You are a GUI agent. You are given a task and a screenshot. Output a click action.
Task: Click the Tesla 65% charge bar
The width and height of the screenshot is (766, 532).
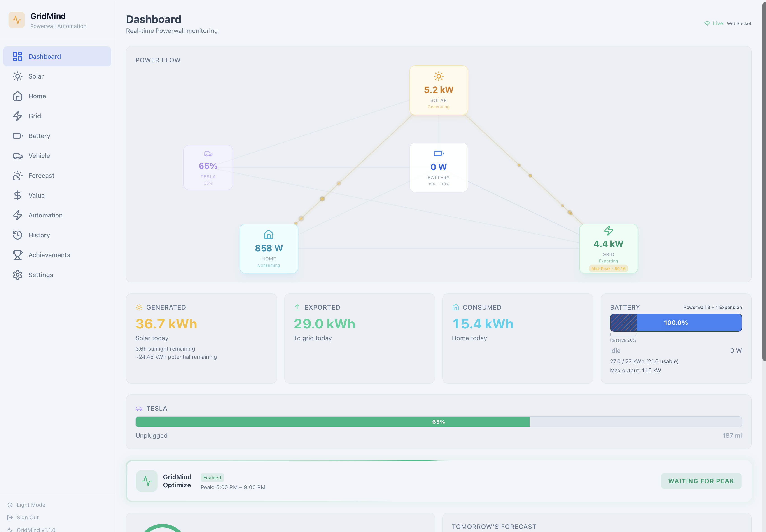438,422
